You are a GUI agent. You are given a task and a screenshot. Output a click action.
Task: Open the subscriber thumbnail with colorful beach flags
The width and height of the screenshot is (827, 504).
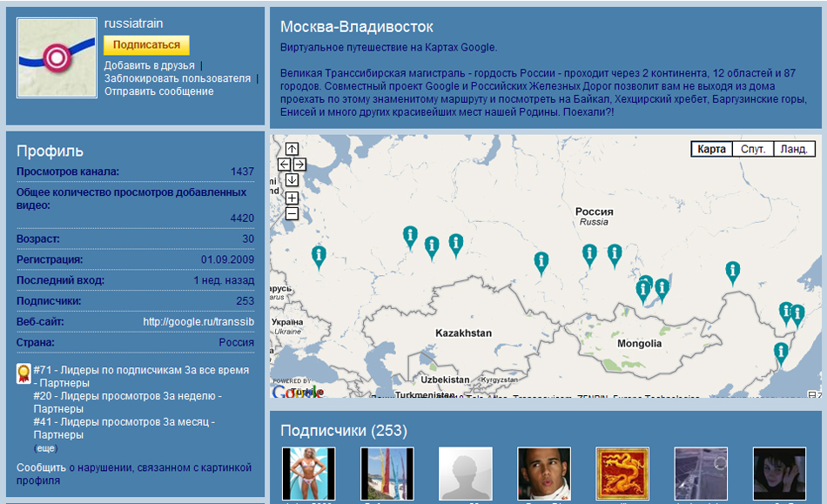(x=387, y=474)
